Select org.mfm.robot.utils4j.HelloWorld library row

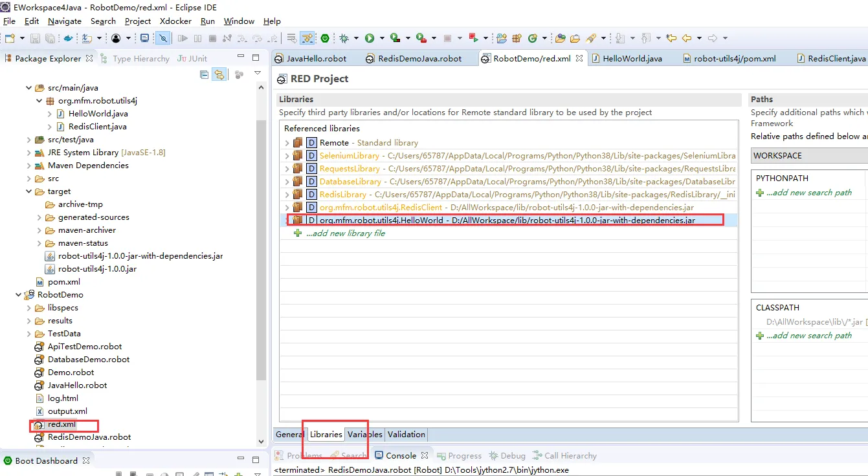point(509,221)
